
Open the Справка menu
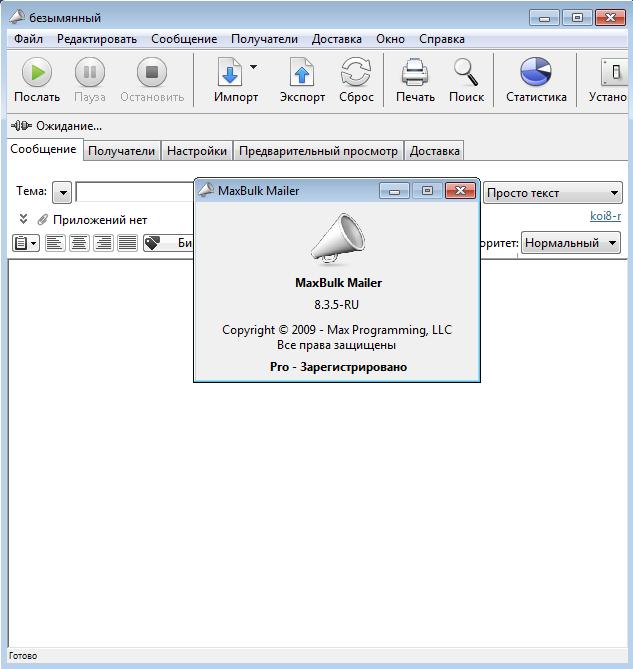[x=441, y=39]
